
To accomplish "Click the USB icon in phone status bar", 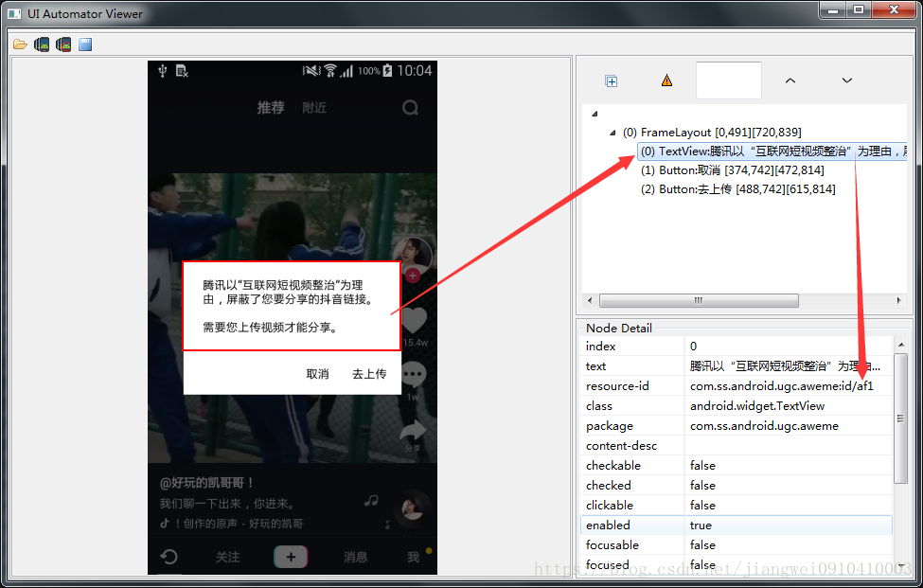I will point(163,71).
